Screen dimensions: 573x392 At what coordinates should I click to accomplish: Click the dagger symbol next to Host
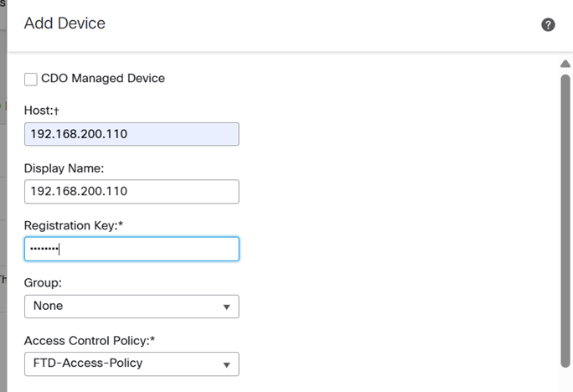pyautogui.click(x=56, y=111)
